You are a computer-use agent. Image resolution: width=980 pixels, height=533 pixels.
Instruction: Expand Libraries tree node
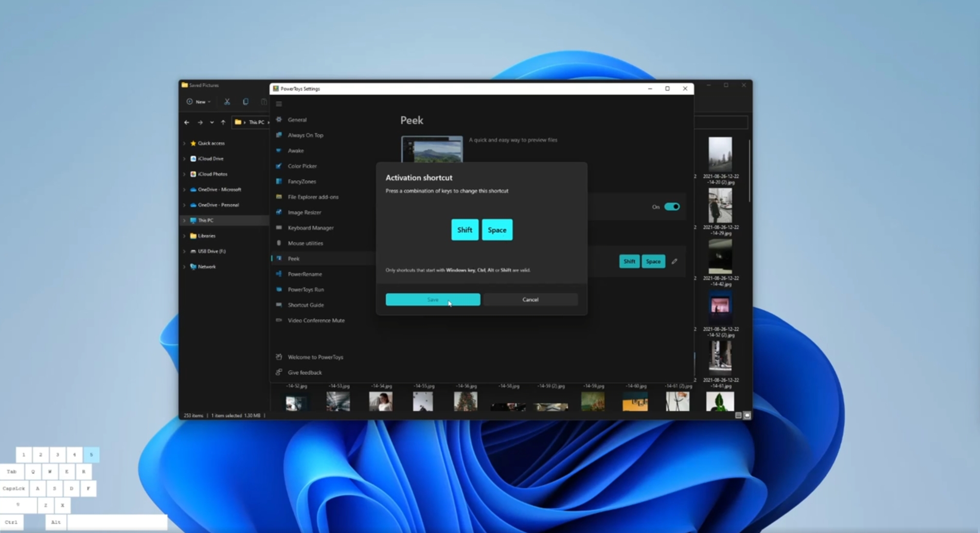(x=185, y=236)
